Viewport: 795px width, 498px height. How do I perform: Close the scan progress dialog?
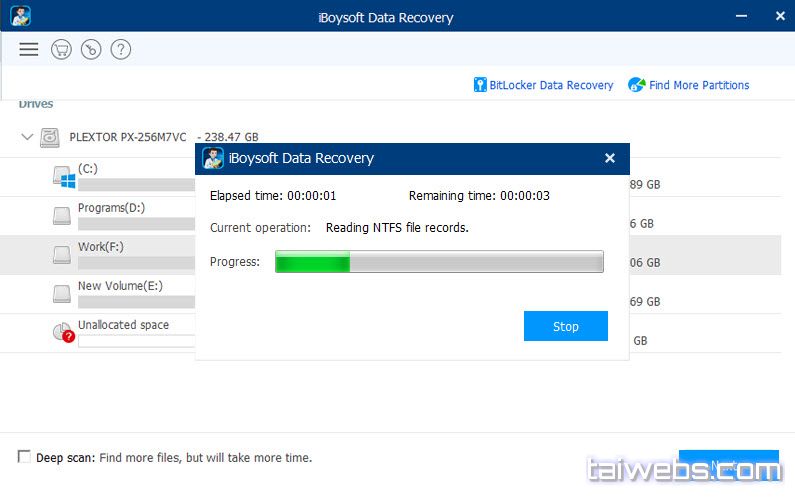point(610,158)
